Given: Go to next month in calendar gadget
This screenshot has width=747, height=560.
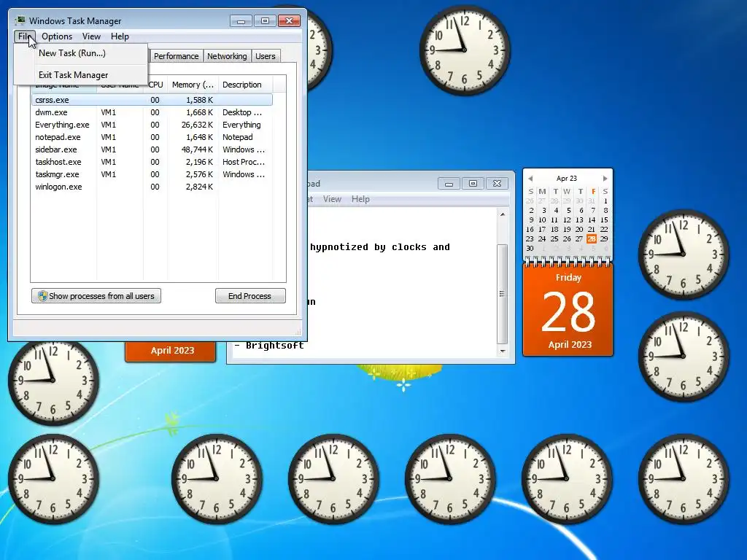Looking at the screenshot, I should [605, 179].
